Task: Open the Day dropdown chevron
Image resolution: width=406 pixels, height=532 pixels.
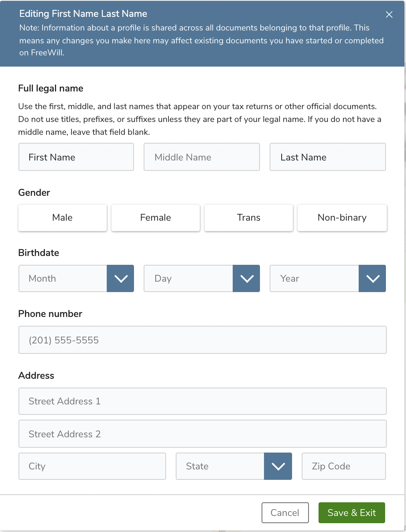Action: point(246,278)
